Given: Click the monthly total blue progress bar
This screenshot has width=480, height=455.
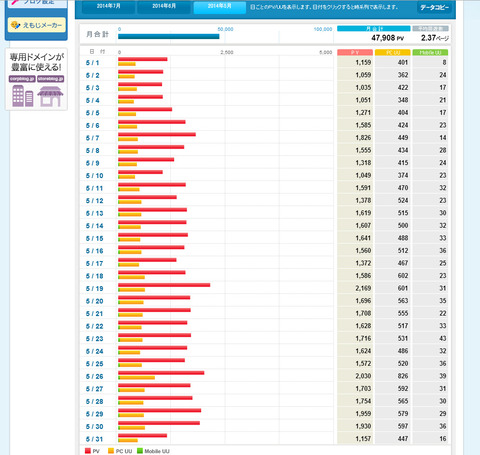Looking at the screenshot, I should tap(169, 36).
